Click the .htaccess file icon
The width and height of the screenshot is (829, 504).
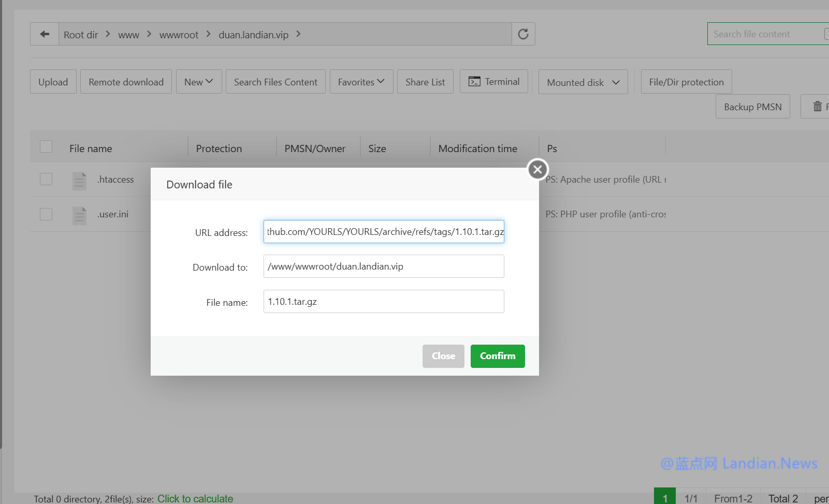79,181
